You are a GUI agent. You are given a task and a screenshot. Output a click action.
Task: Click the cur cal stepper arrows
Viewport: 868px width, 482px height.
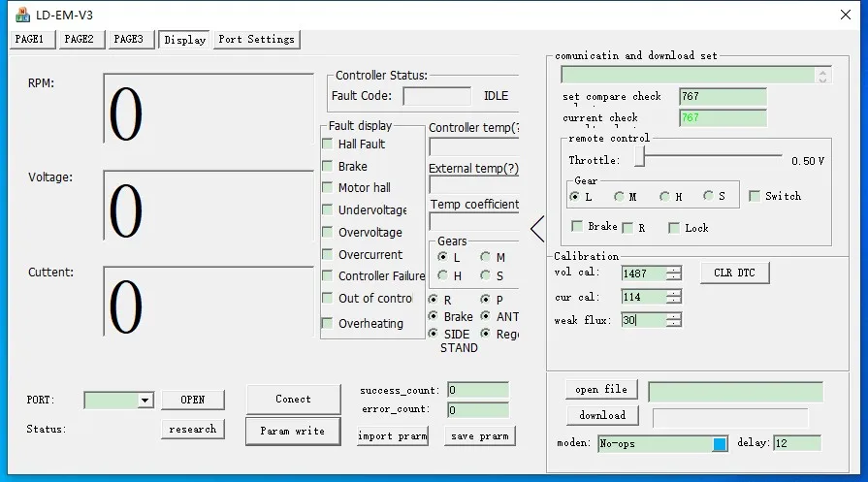673,297
